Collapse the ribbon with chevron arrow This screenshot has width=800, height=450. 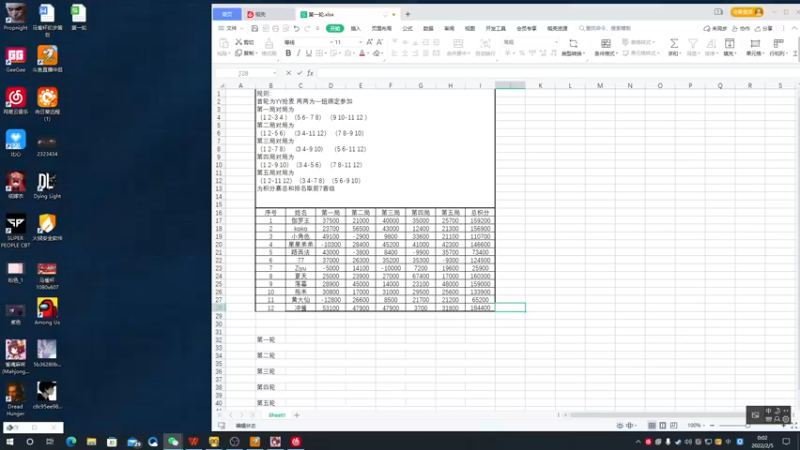[794, 29]
